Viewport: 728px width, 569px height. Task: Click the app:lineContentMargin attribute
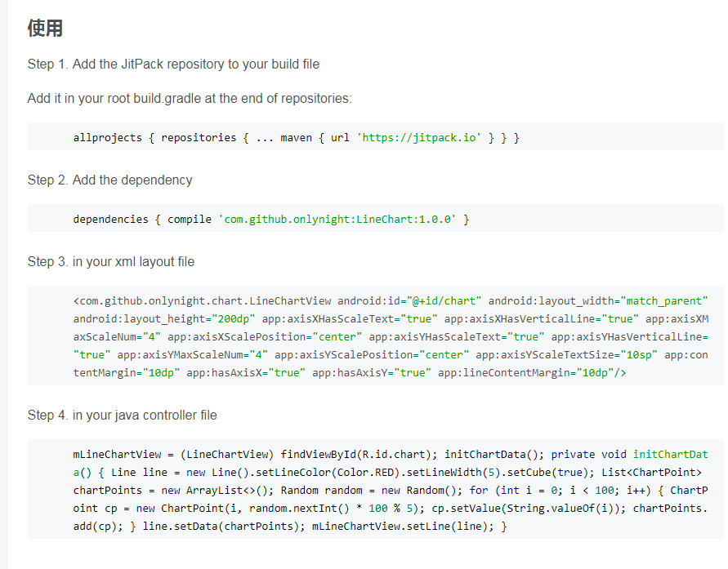click(x=504, y=373)
